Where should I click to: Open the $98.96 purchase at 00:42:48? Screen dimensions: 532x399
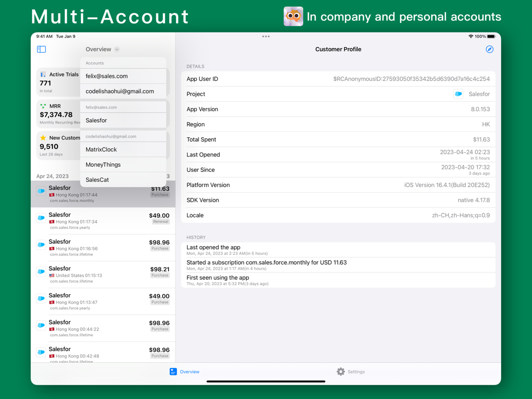[x=103, y=352]
